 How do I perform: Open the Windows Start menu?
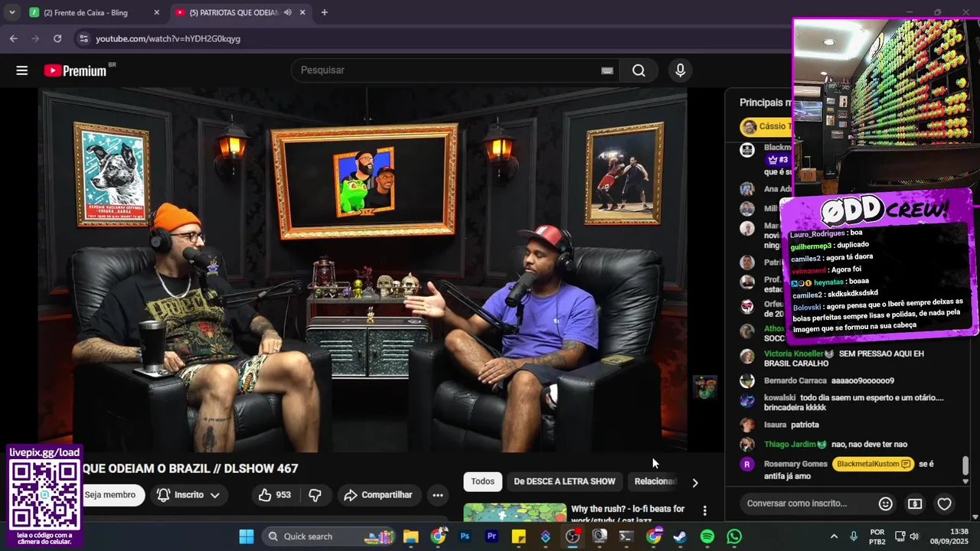point(247,536)
